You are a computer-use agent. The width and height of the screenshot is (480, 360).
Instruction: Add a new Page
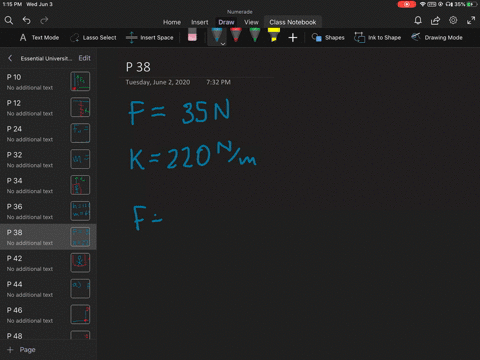(21, 350)
